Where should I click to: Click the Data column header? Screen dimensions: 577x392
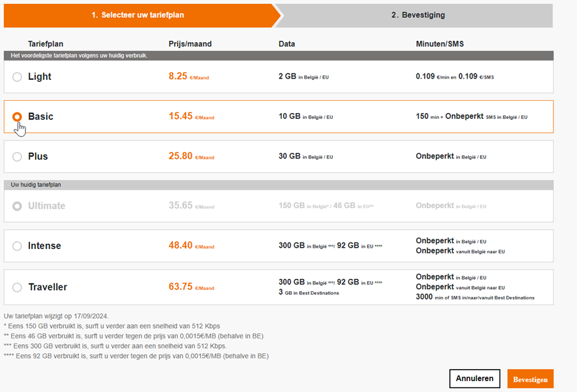click(x=287, y=43)
